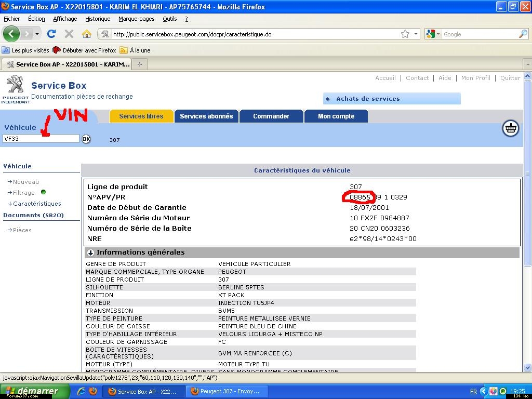Viewport: 532px width, 399px height.
Task: Click the Quitter link
Action: click(x=510, y=78)
